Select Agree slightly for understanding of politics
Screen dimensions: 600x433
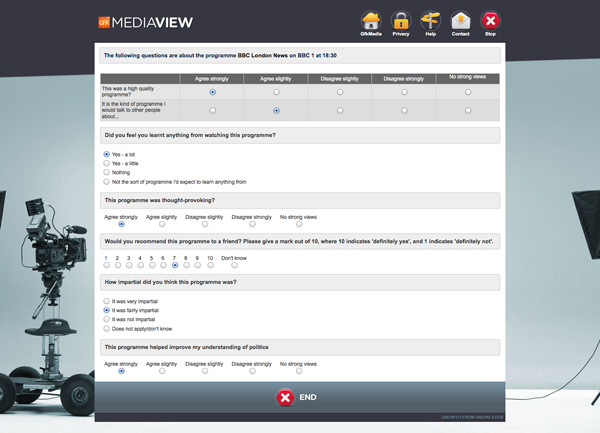[x=162, y=371]
